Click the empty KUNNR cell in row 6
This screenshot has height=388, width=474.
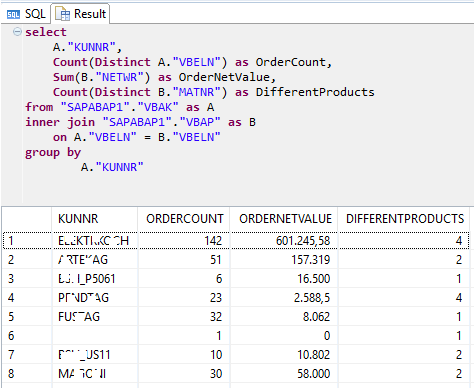point(94,335)
